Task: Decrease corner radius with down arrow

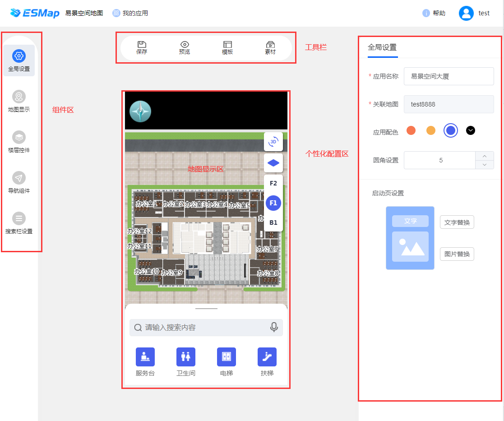Action: 485,165
